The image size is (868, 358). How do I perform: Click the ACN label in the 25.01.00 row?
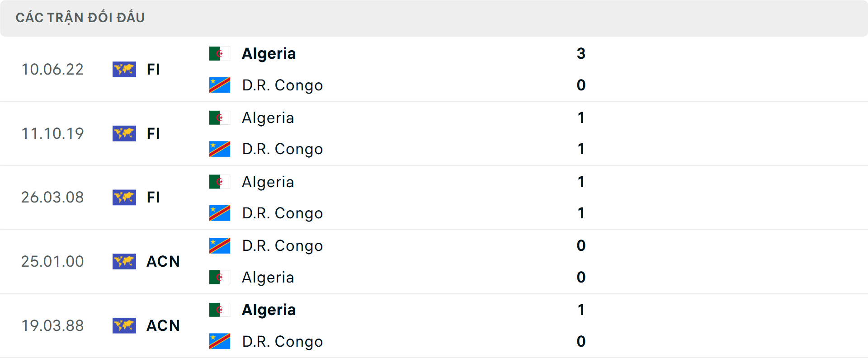[163, 261]
